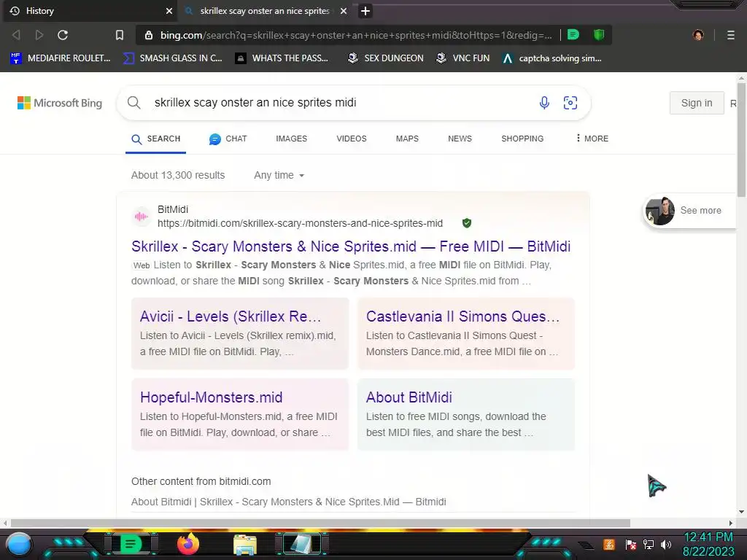
Task: Click the scroll right arrow on horizontal scrollbar
Action: [x=731, y=523]
